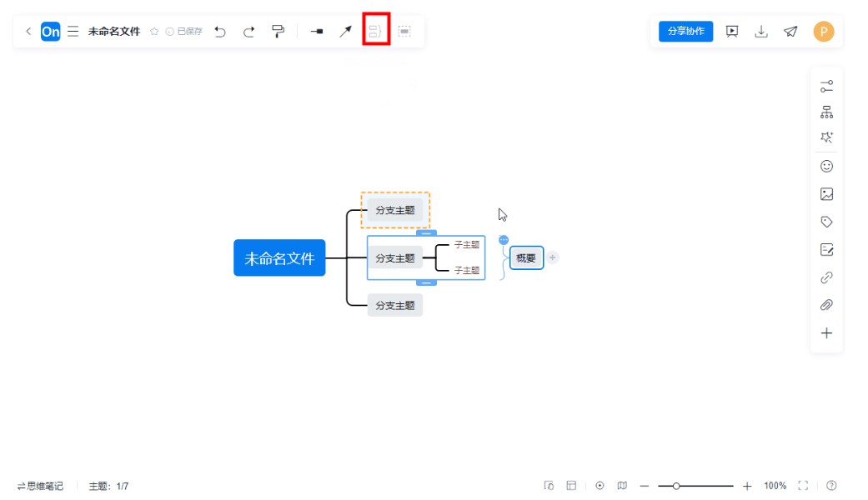Screen dimensions: 868x500
Task: Add a tag using the label icon
Action: [x=826, y=222]
